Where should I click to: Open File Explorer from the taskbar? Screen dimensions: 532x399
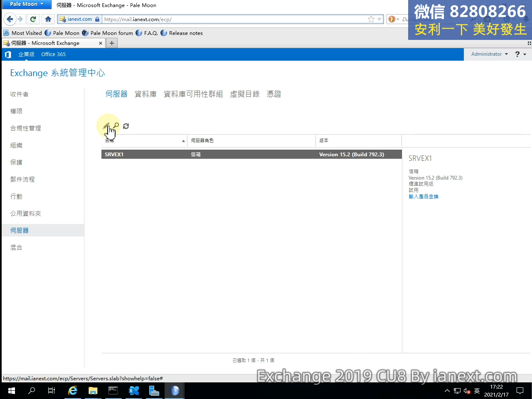(93, 391)
